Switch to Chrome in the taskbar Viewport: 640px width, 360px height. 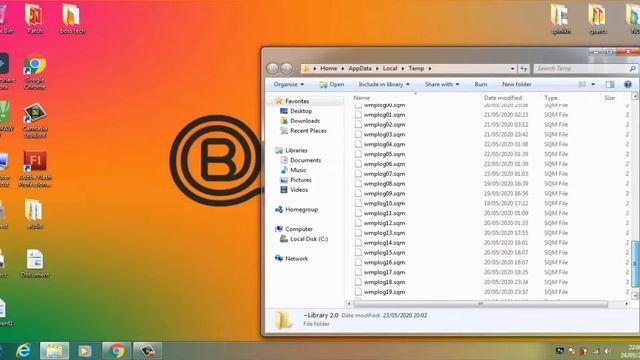pyautogui.click(x=116, y=351)
